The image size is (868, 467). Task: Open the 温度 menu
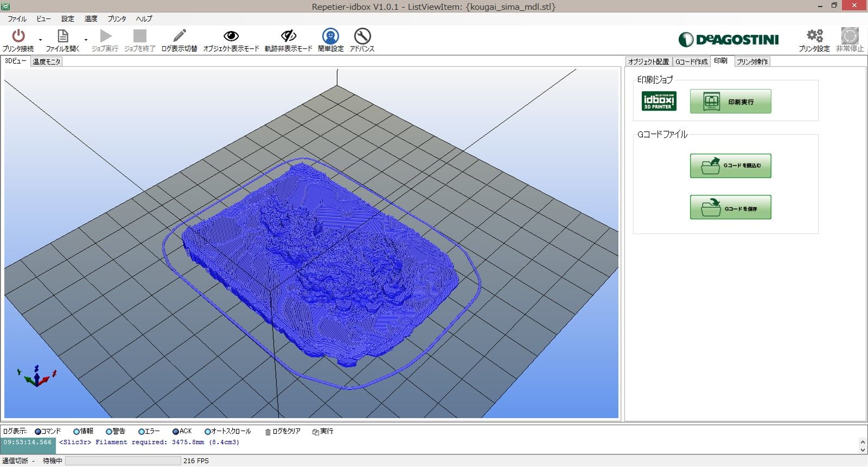pos(91,19)
